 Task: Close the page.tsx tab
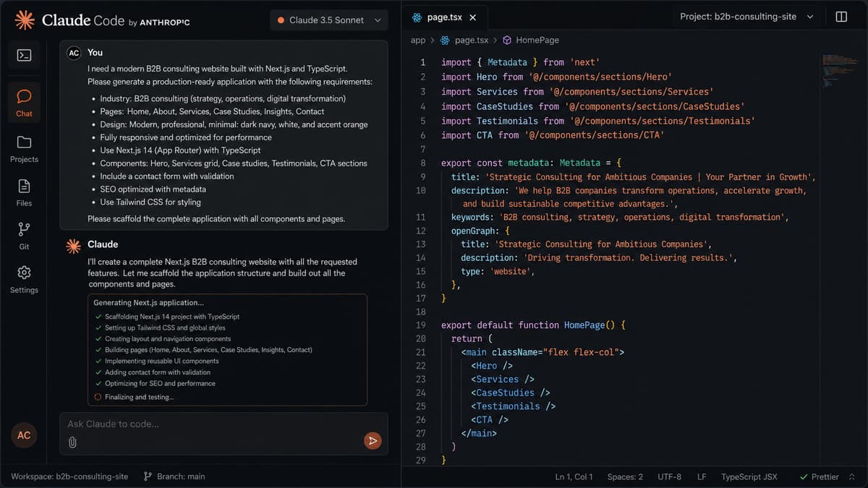point(472,17)
